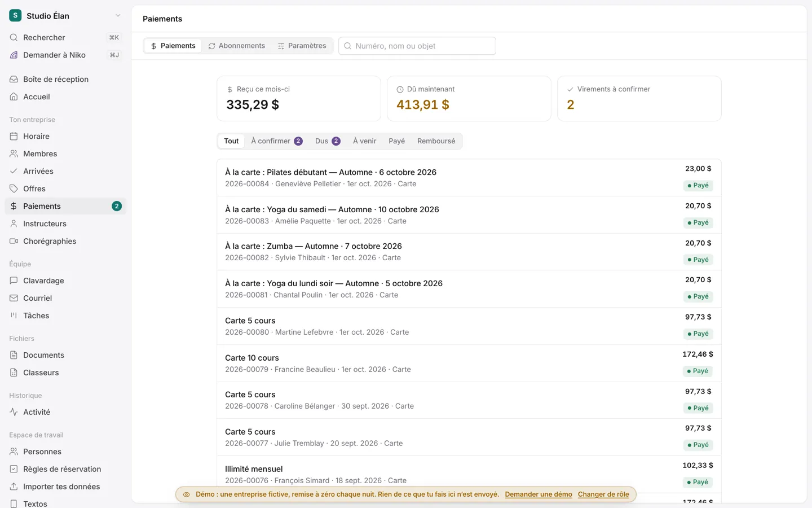Viewport: 812px width, 508px height.
Task: Click the Classeurs spreadsheet icon
Action: click(14, 373)
